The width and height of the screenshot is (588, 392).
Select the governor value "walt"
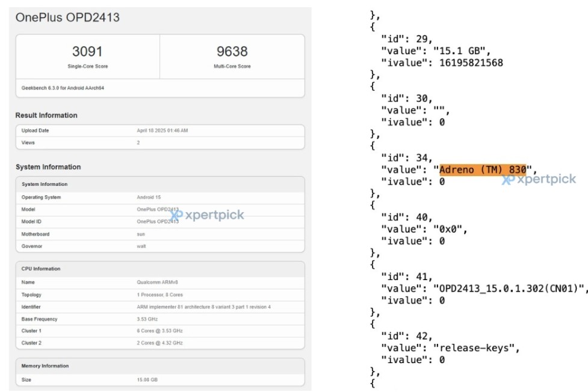click(x=141, y=247)
